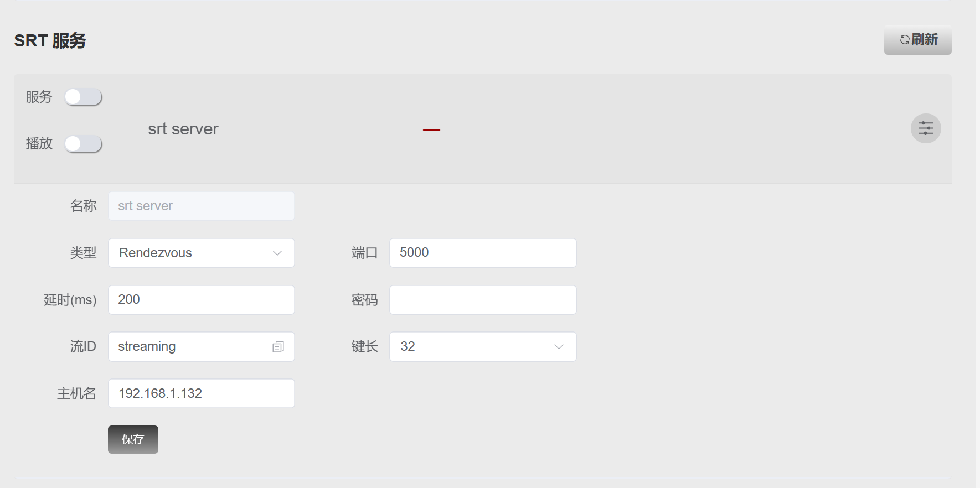Save settings with the 保存 button
Screen dimensions: 980x488
click(x=133, y=439)
